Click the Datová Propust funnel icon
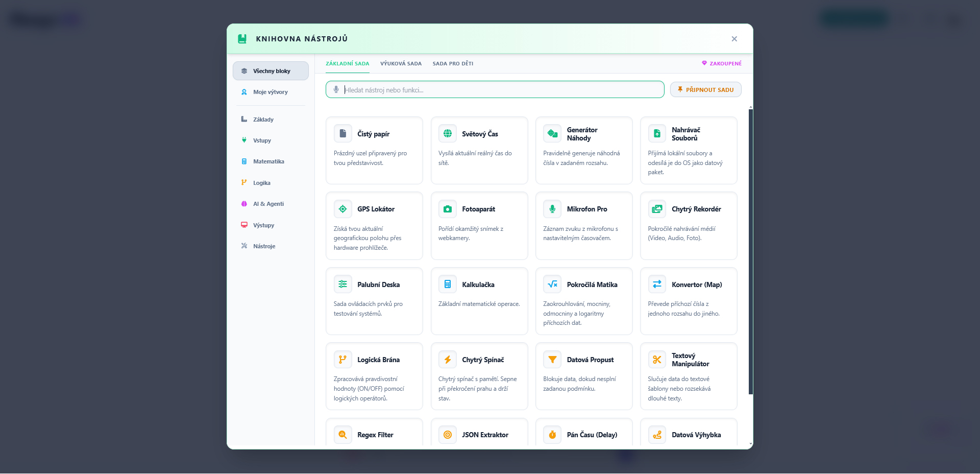 (x=552, y=360)
